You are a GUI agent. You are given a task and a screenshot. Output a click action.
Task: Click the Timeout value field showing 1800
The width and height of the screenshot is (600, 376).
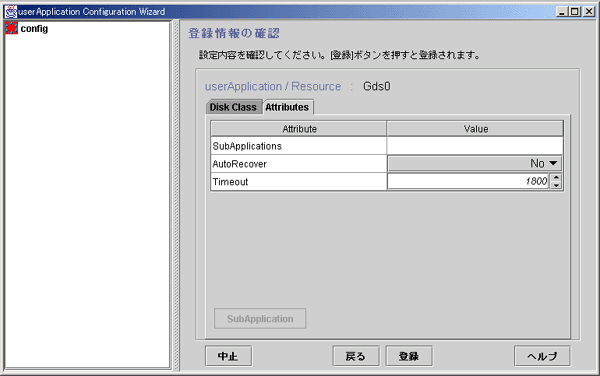469,181
